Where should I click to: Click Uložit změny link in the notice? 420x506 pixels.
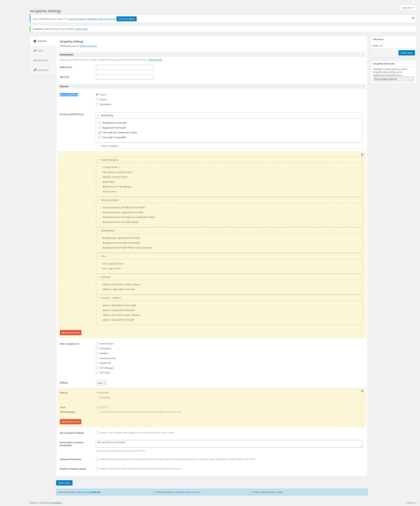[82, 29]
